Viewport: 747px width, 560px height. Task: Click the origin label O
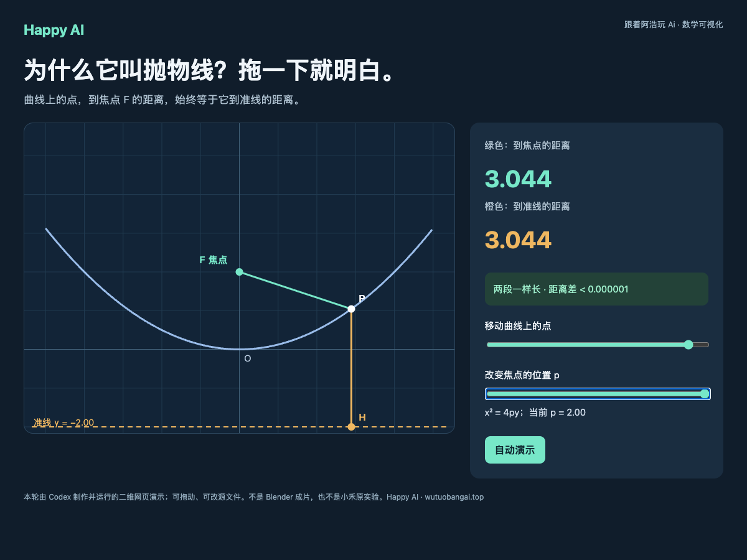247,359
